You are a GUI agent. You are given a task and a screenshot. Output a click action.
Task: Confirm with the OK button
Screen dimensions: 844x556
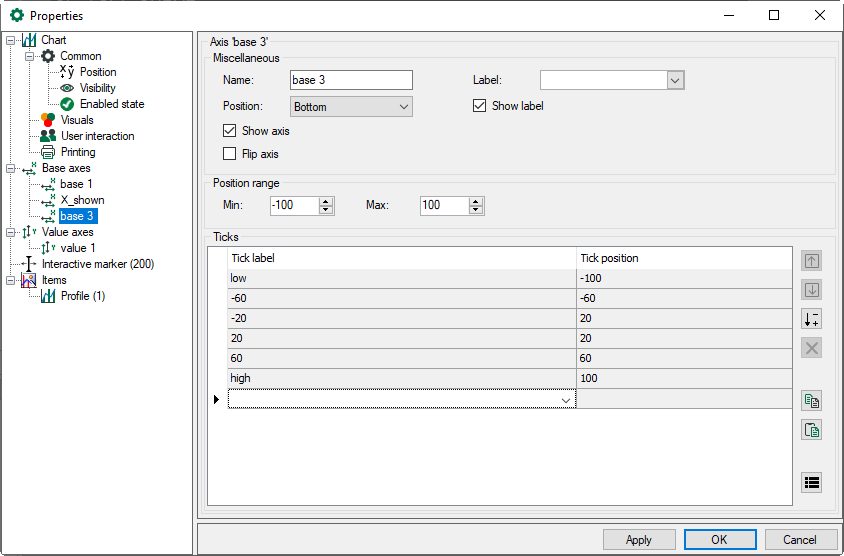point(719,539)
